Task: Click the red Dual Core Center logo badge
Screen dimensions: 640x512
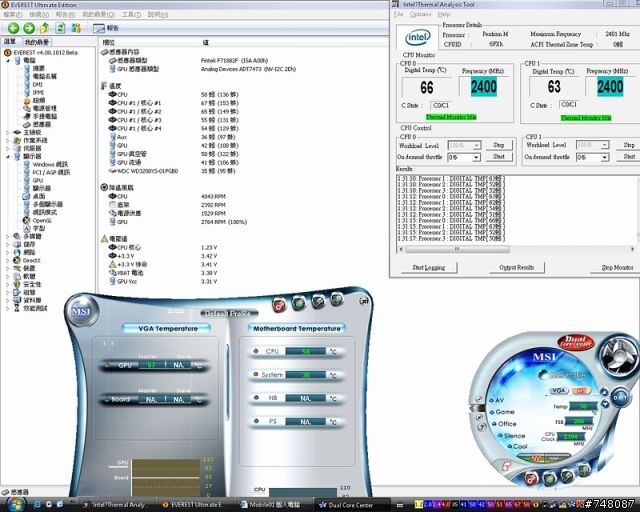Action: click(576, 342)
